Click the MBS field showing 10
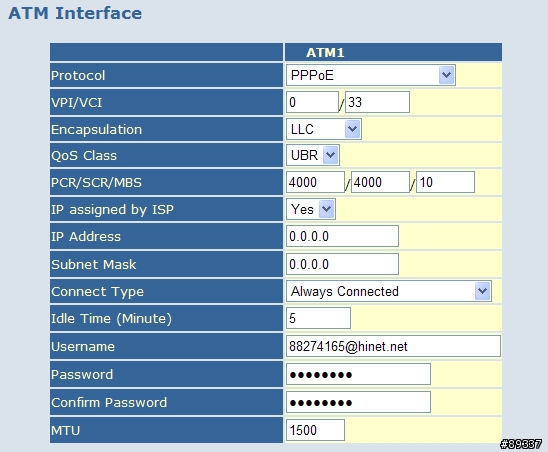548x452 pixels. click(445, 182)
